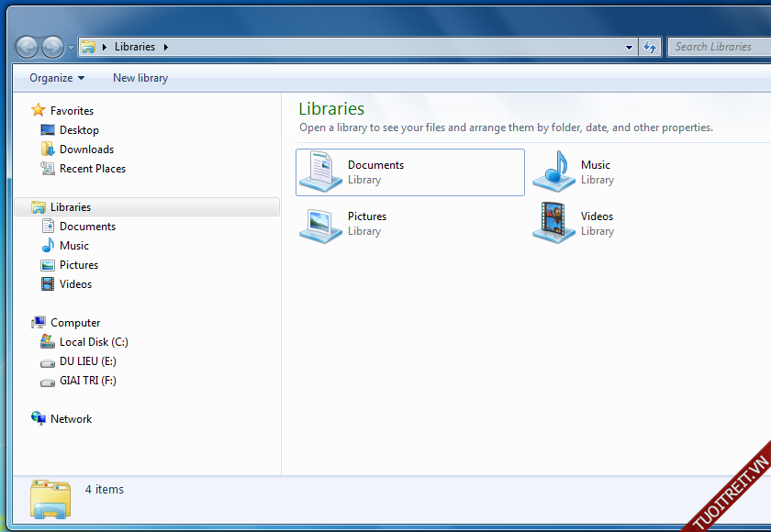Open the Pictures library icon
This screenshot has height=532, width=771.
320,224
